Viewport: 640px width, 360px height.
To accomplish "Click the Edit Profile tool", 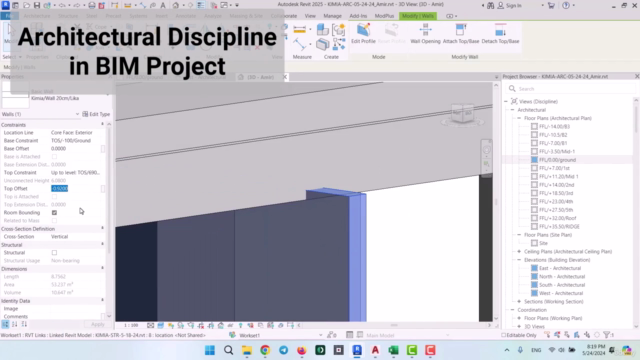I will point(363,33).
